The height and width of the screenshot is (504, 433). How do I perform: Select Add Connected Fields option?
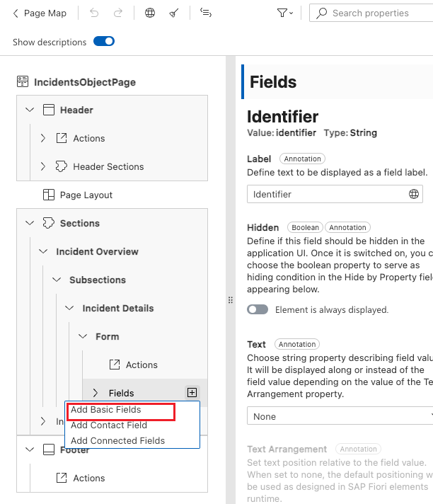[x=117, y=440]
